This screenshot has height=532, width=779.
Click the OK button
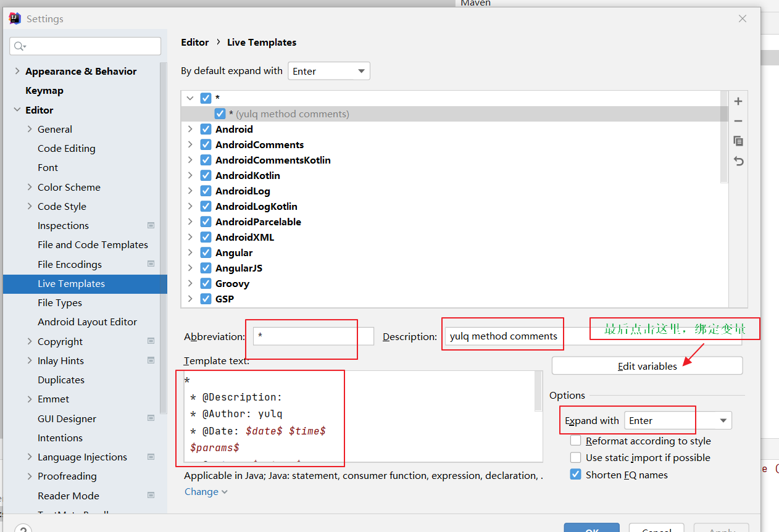pyautogui.click(x=591, y=528)
